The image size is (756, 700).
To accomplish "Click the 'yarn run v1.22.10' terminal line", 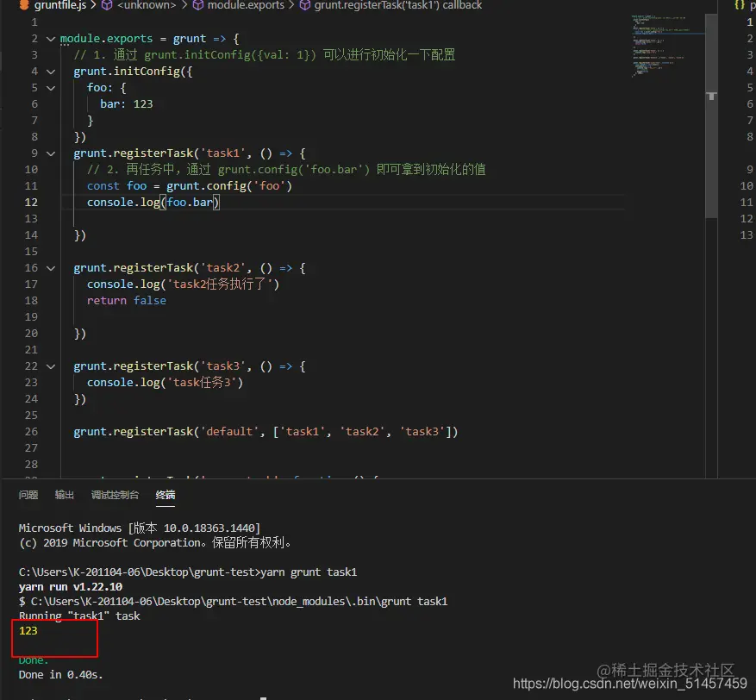I will 71,587.
